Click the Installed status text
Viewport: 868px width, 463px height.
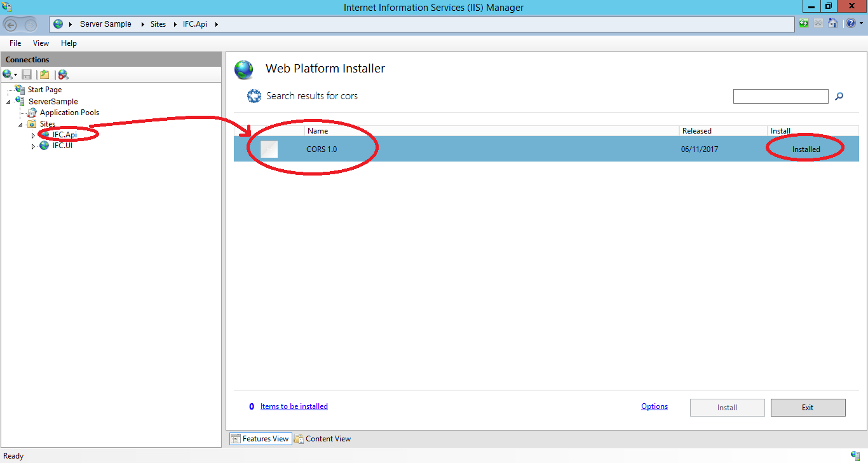(806, 149)
